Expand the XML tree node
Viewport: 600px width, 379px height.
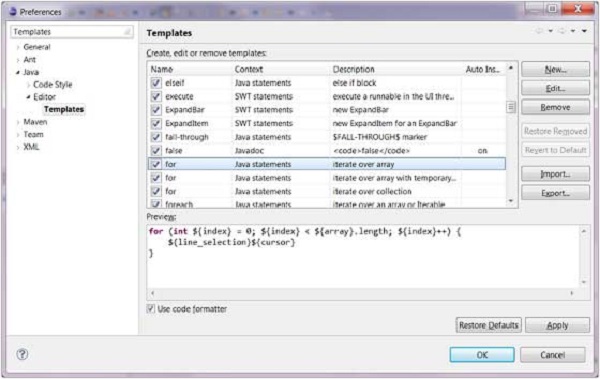pos(18,147)
